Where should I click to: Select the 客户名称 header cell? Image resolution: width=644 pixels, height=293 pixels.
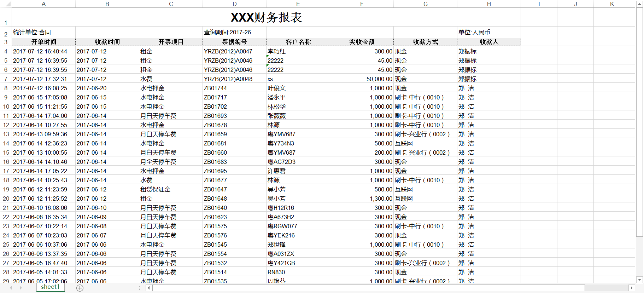click(298, 42)
